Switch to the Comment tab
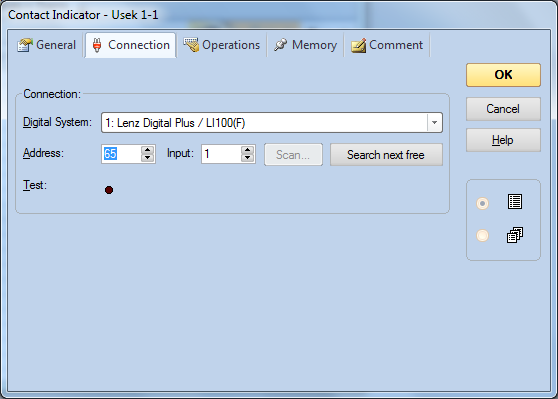558x399 pixels. [x=387, y=45]
